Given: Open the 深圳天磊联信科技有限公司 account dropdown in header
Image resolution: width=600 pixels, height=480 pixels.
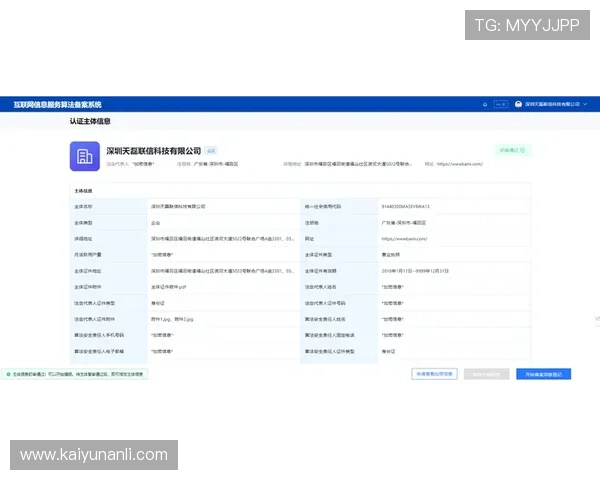Looking at the screenshot, I should [x=551, y=104].
